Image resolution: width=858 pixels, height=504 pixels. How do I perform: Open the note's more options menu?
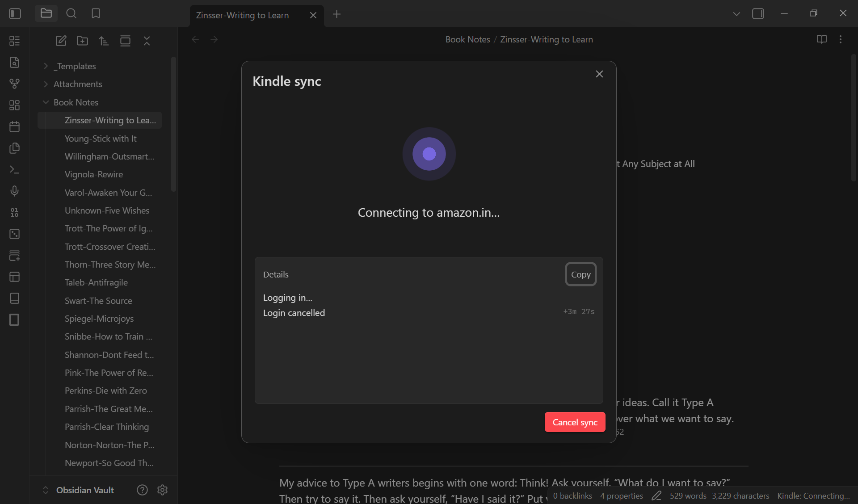[841, 39]
